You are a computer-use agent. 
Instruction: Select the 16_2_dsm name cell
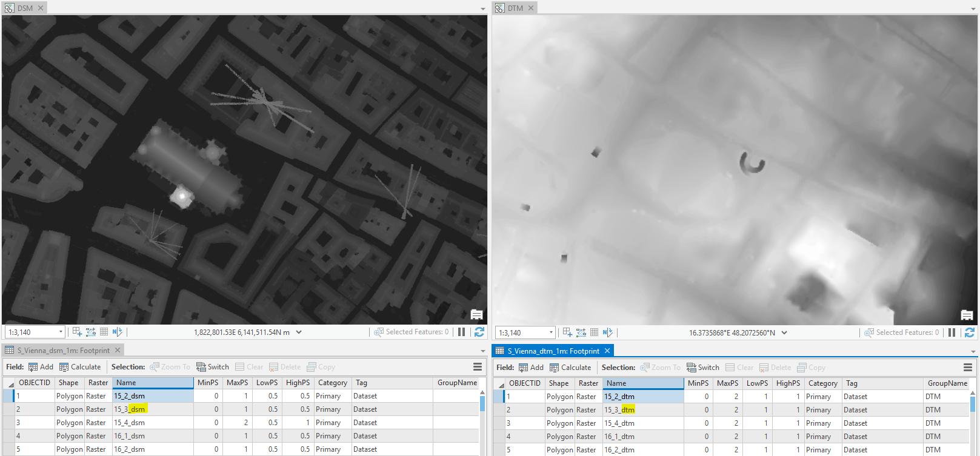coord(153,449)
